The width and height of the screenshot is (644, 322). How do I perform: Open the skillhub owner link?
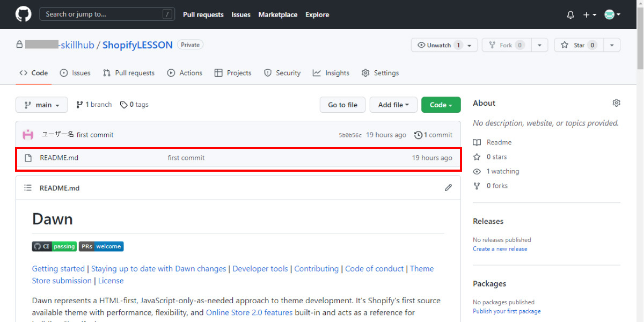point(60,45)
